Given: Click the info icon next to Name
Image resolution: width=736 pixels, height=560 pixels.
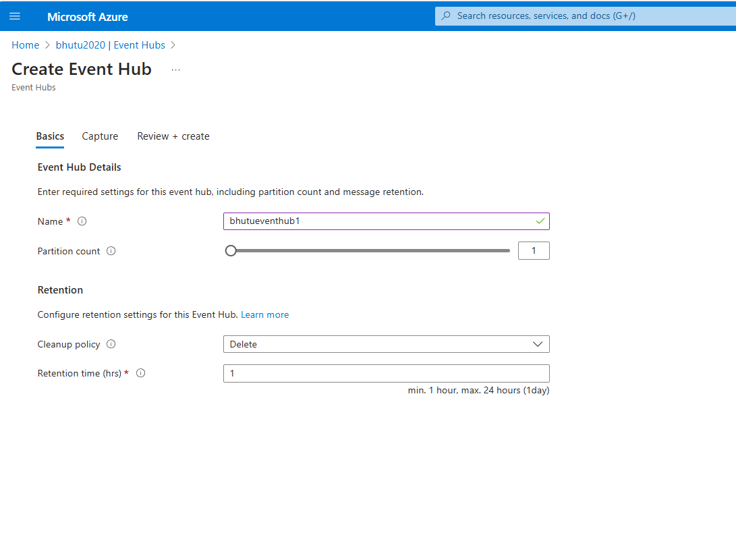Looking at the screenshot, I should tap(82, 221).
